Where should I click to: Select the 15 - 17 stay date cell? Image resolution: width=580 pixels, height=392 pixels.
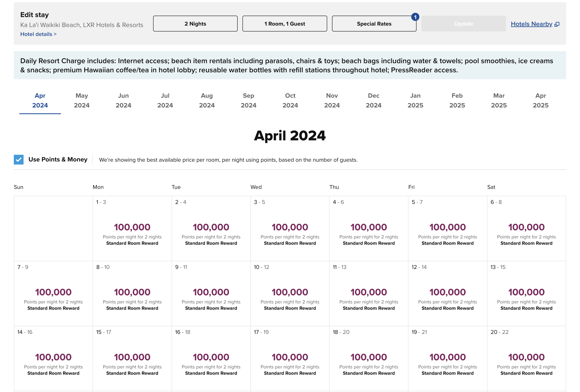pos(132,358)
